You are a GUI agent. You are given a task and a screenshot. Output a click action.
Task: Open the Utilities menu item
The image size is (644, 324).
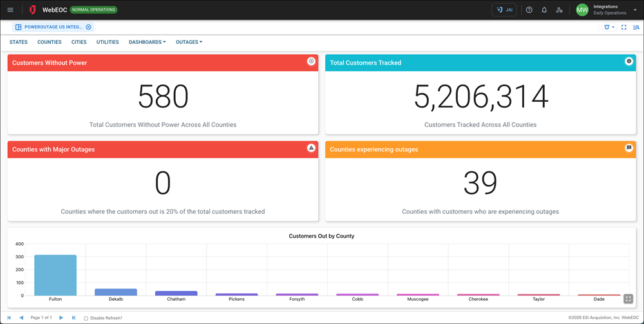[x=108, y=42]
